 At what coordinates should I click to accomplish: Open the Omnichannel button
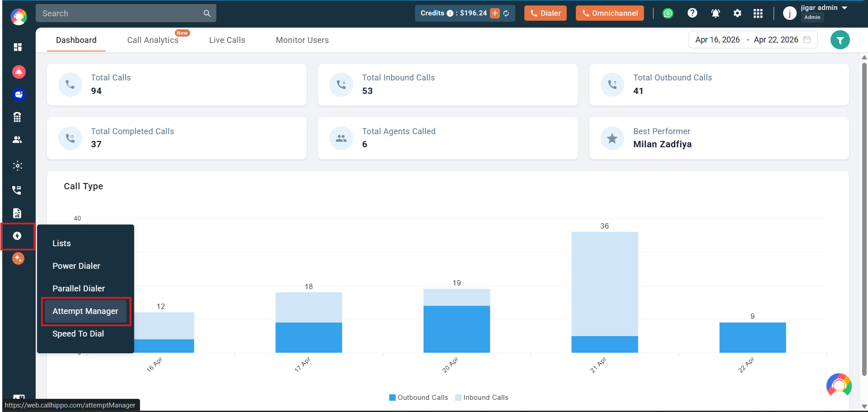click(x=610, y=13)
